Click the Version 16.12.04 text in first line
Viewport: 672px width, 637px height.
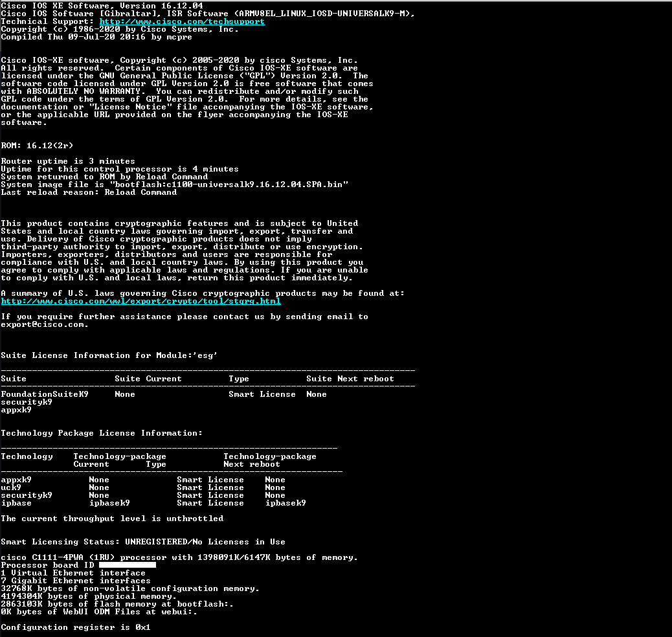tap(162, 6)
